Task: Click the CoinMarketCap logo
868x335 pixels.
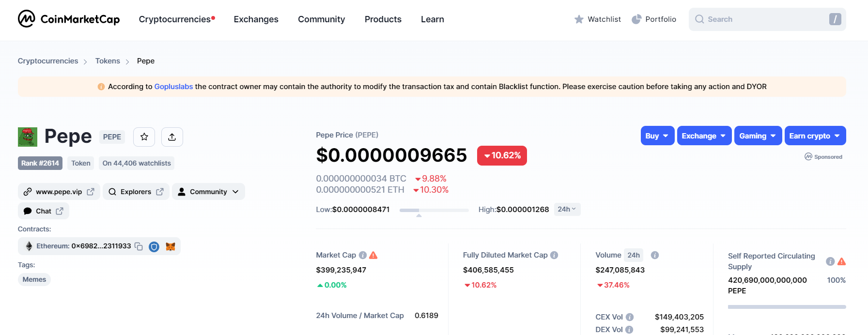Action: coord(69,19)
